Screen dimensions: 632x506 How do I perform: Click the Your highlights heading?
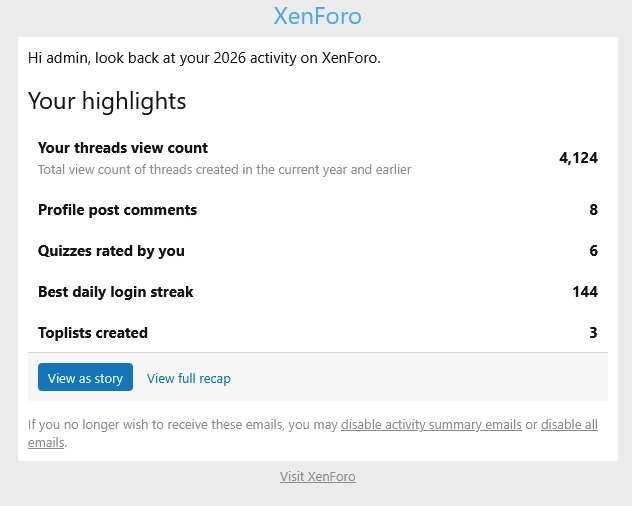coord(107,101)
